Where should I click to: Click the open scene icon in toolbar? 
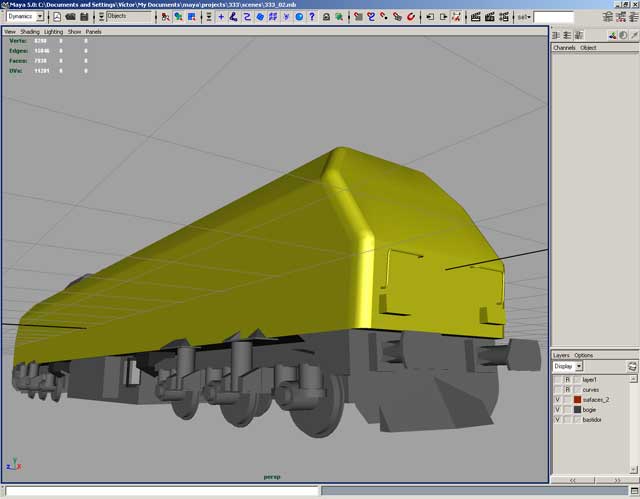pos(71,17)
